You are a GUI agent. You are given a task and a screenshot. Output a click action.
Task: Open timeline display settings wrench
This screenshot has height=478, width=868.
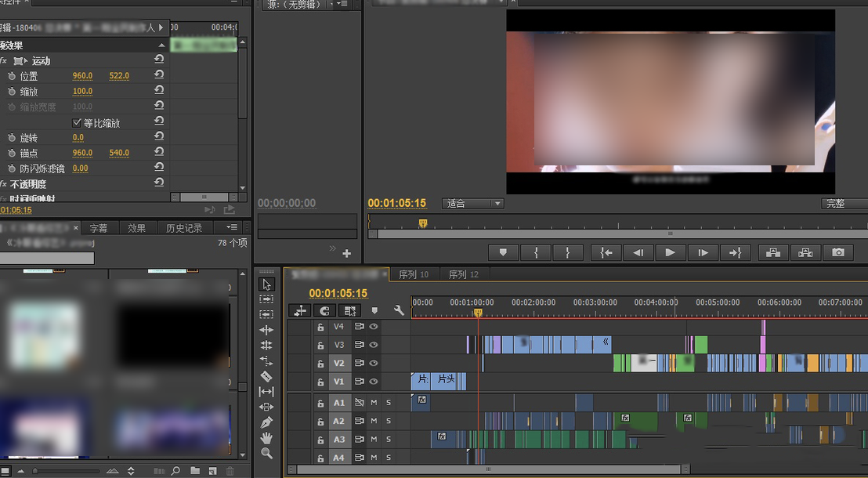(x=399, y=310)
